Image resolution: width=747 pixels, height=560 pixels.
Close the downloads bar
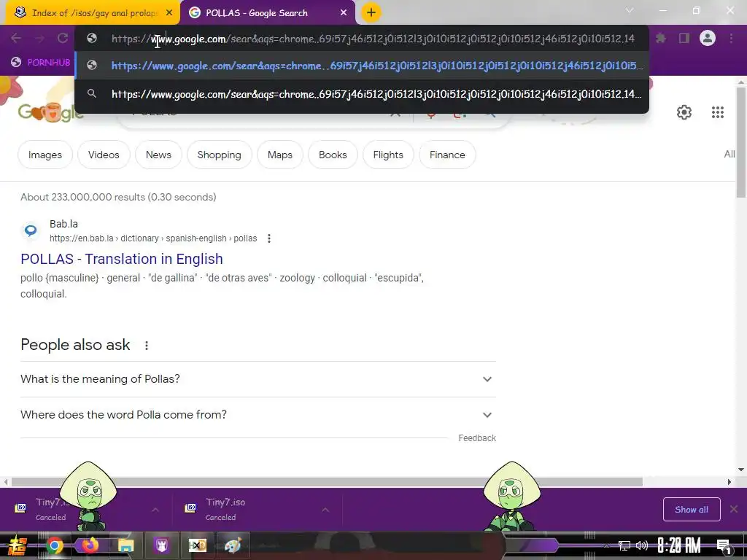(734, 510)
